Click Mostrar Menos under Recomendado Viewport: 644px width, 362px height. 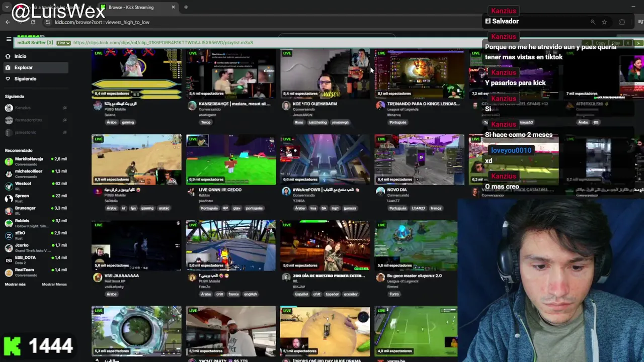pos(54,285)
